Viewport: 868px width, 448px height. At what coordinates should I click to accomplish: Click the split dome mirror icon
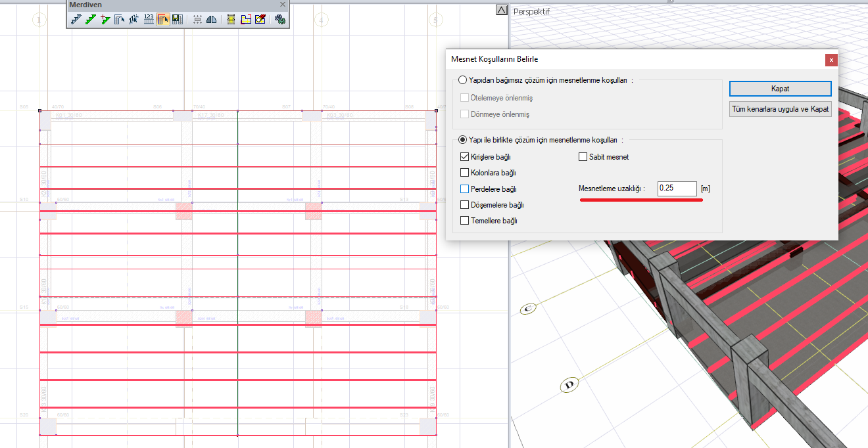point(212,20)
